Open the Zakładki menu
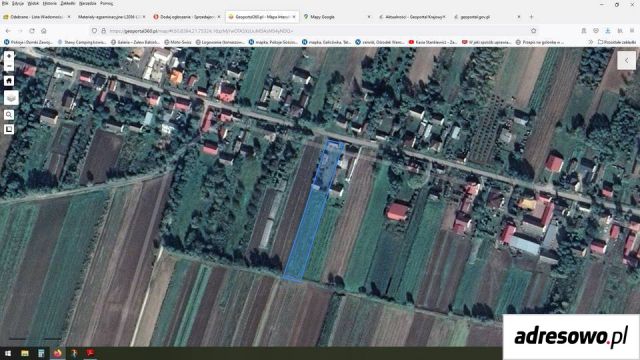This screenshot has width=640, height=360. point(68,3)
